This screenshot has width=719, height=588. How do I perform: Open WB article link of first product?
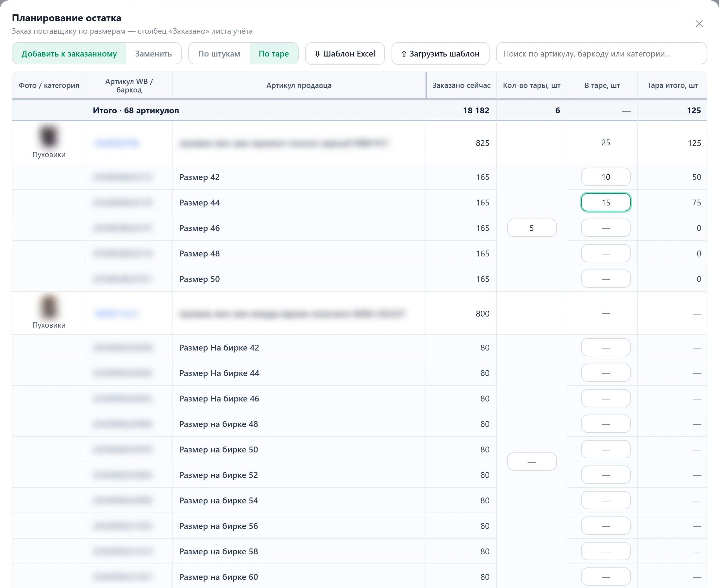click(117, 143)
